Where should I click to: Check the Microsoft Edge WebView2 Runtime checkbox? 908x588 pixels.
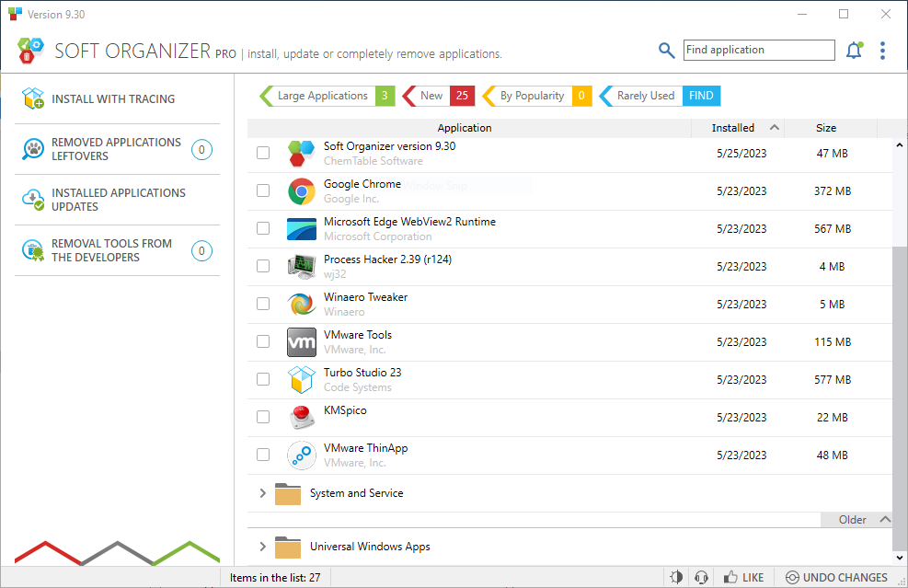click(x=263, y=227)
